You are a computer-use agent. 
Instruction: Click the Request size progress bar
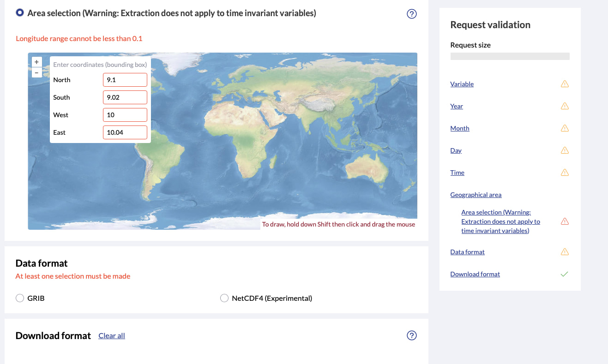[x=510, y=56]
